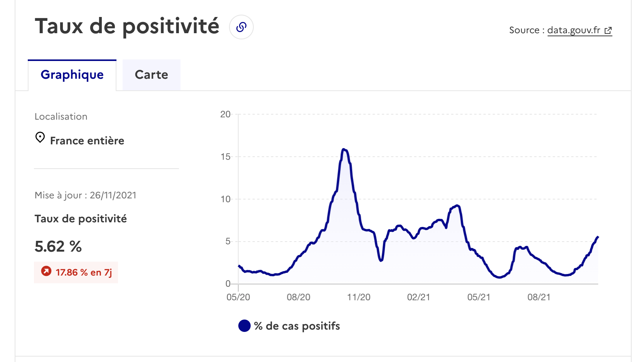
Task: Click the 08/21 x-axis label
Action: pyautogui.click(x=539, y=297)
